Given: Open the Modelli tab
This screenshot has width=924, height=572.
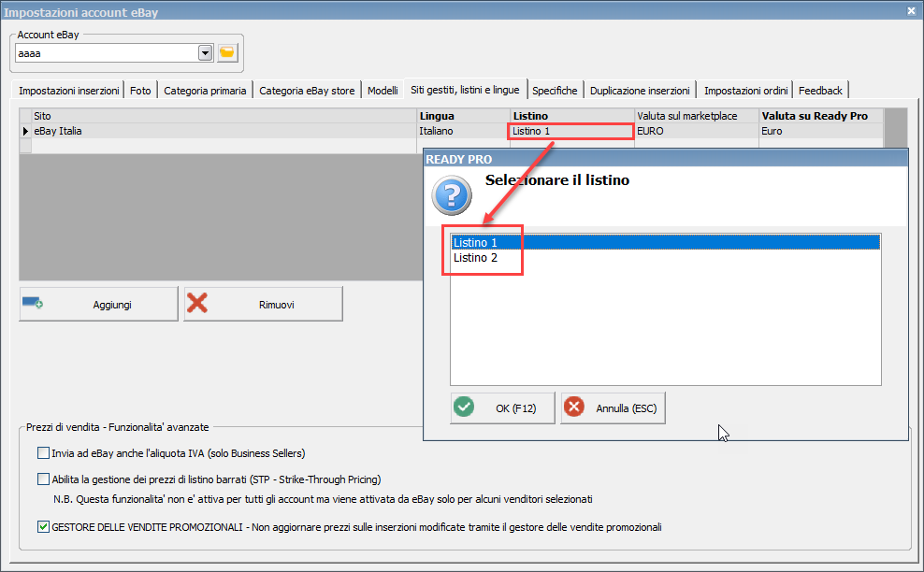Looking at the screenshot, I should [x=383, y=90].
